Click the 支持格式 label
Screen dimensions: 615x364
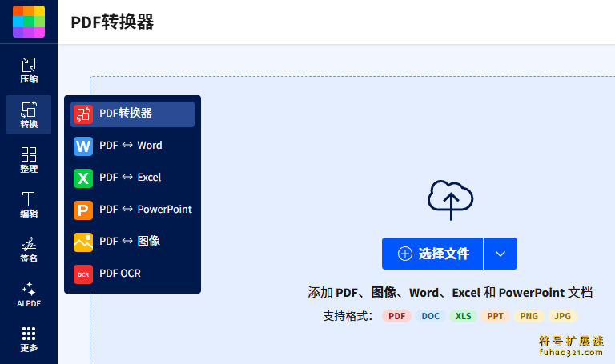click(348, 316)
